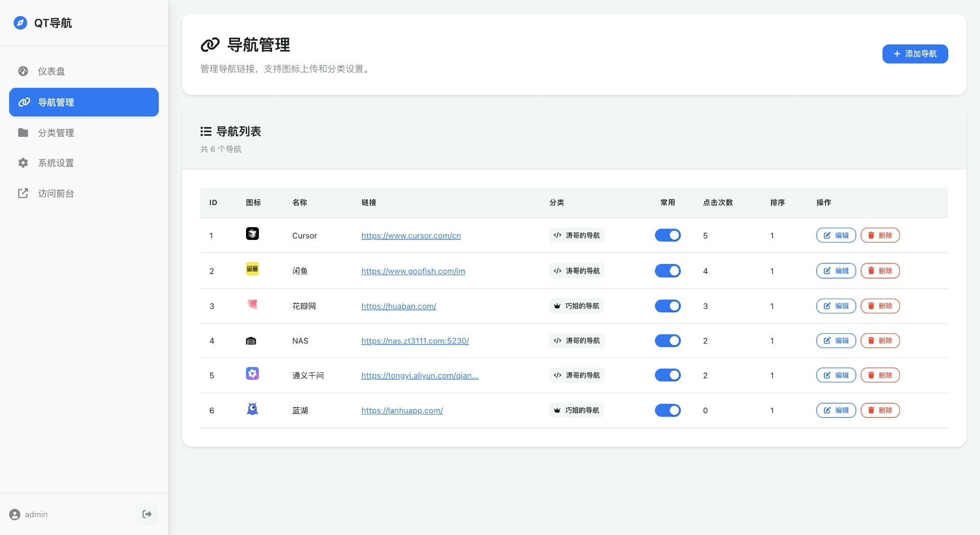Delete the NAS navigation entry

(x=880, y=341)
